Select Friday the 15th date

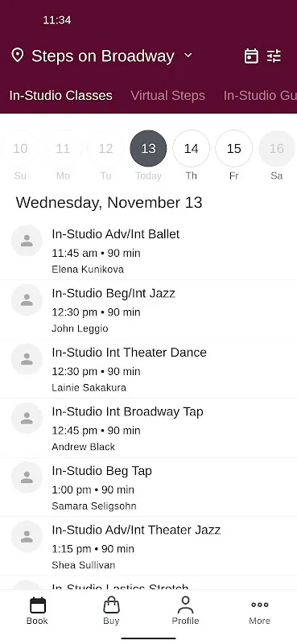(x=233, y=149)
